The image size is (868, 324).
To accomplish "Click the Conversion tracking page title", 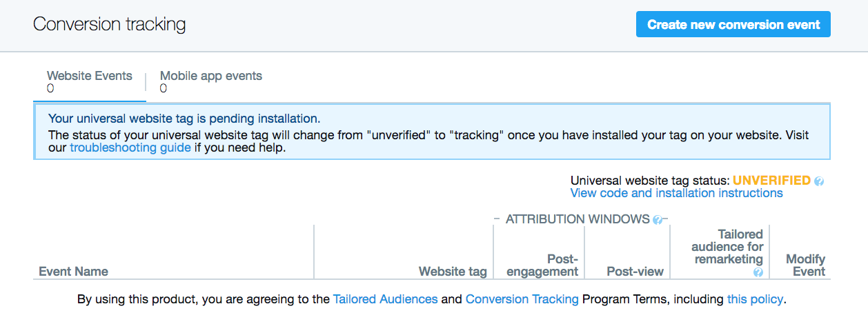I will (x=110, y=24).
